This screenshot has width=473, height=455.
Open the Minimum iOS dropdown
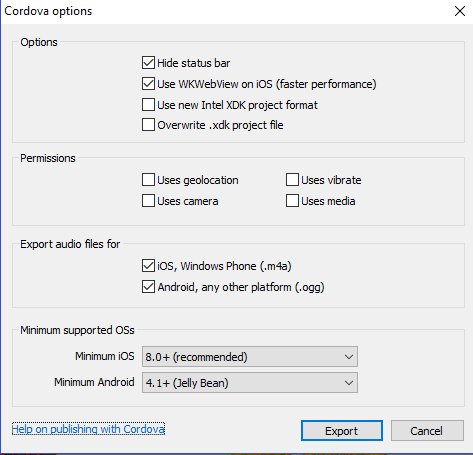point(250,357)
